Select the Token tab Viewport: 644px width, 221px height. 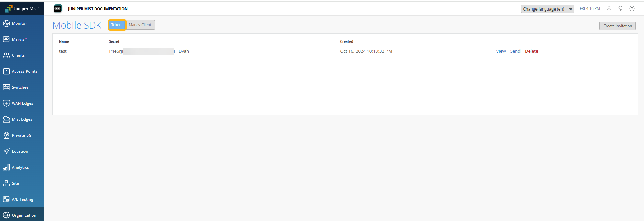116,25
